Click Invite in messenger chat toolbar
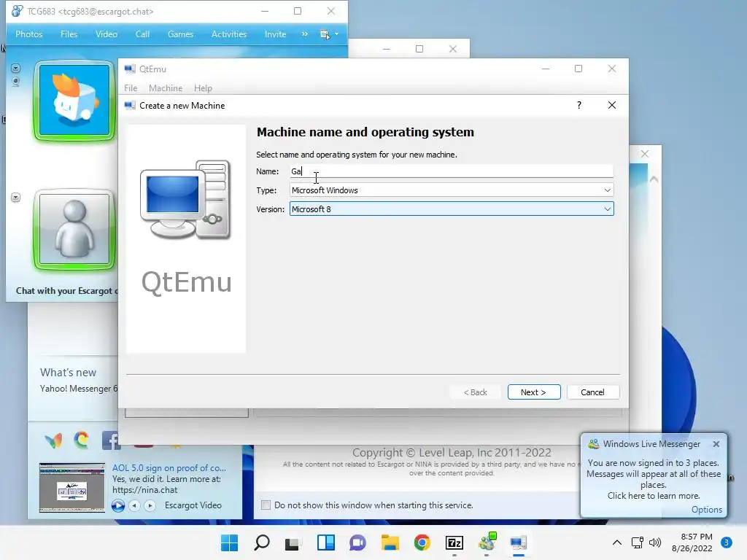This screenshot has height=560, width=747. 275,34
